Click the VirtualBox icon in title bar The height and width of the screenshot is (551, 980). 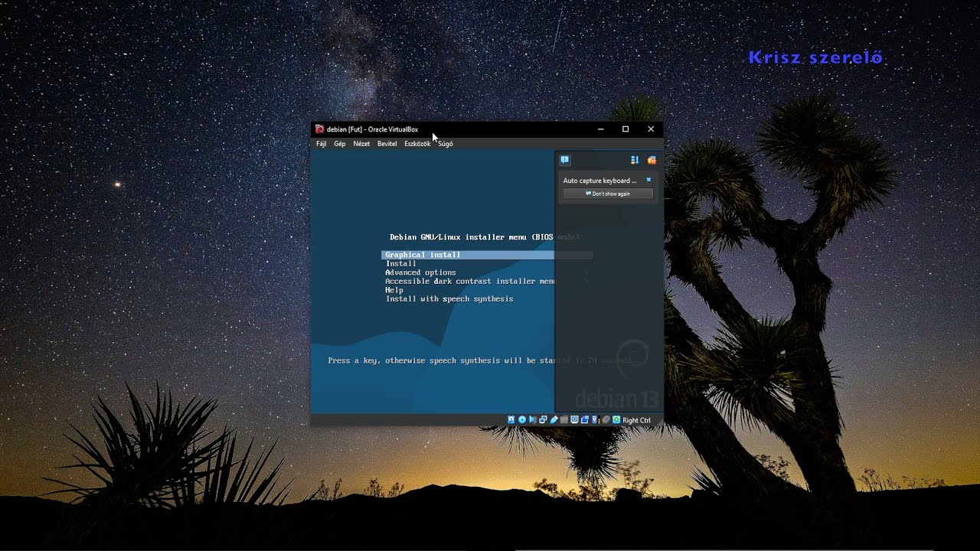pos(320,129)
